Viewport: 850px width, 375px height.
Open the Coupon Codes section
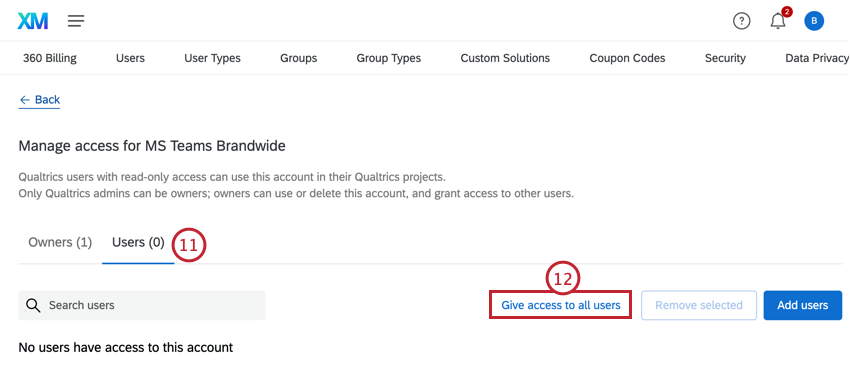coord(627,58)
